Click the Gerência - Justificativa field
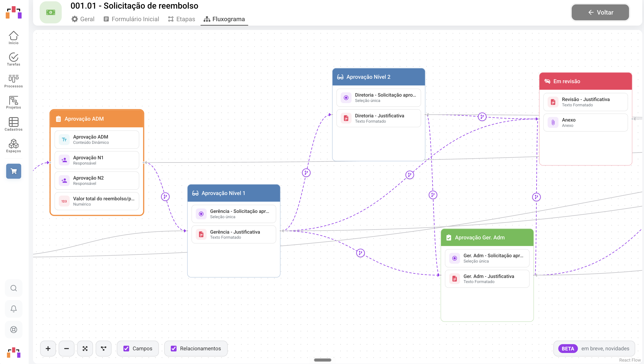Screen dimensions: 644x364 tap(234, 235)
